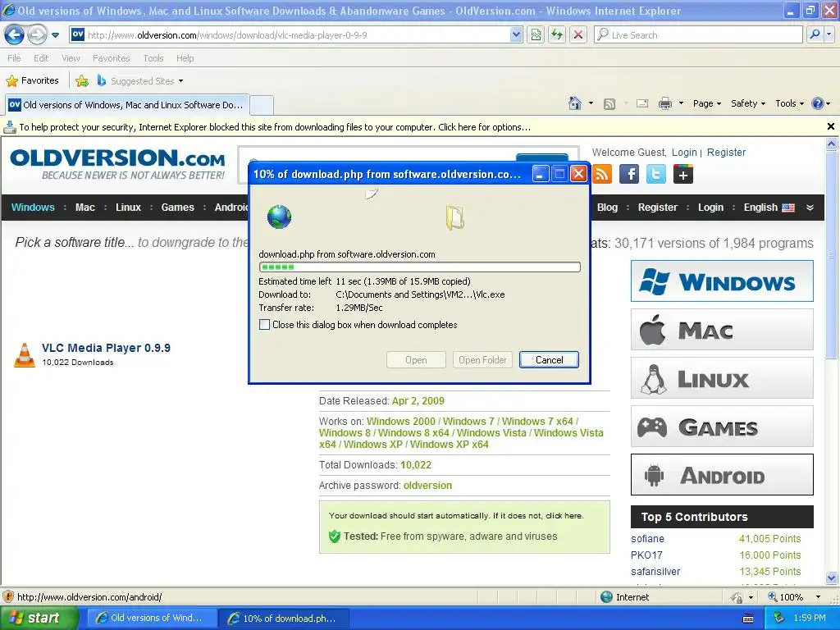Viewport: 840px width, 630px height.
Task: Click the big Windows category button
Action: point(722,281)
